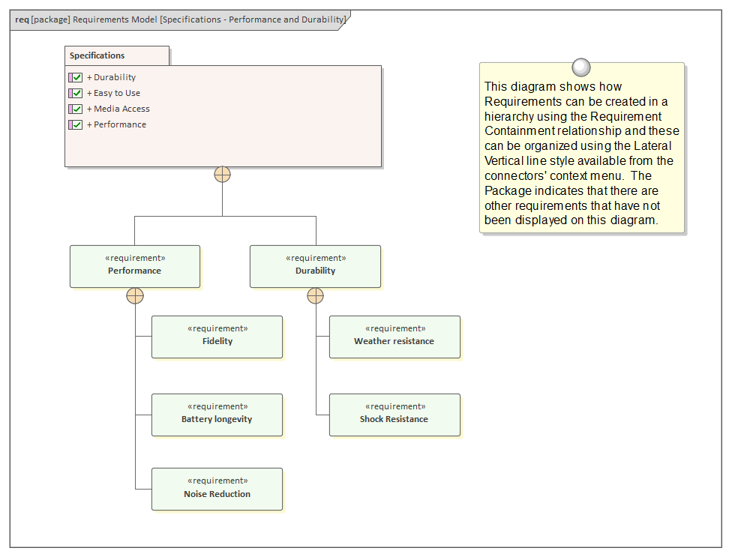Click the checkmark icon beside Durability
The image size is (735, 560).
point(76,77)
